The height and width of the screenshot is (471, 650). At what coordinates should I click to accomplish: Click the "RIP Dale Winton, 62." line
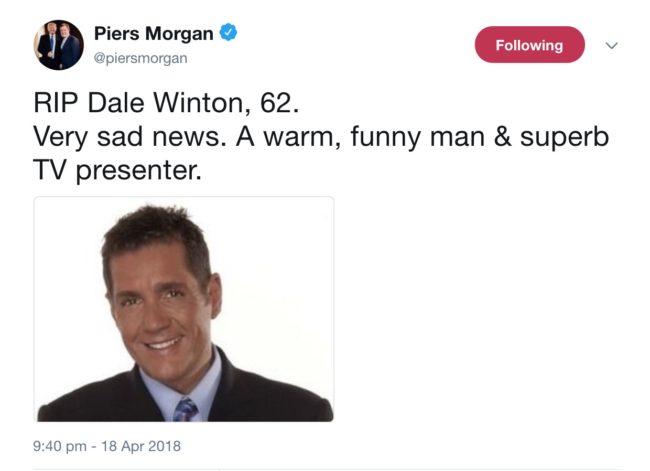(x=166, y=102)
